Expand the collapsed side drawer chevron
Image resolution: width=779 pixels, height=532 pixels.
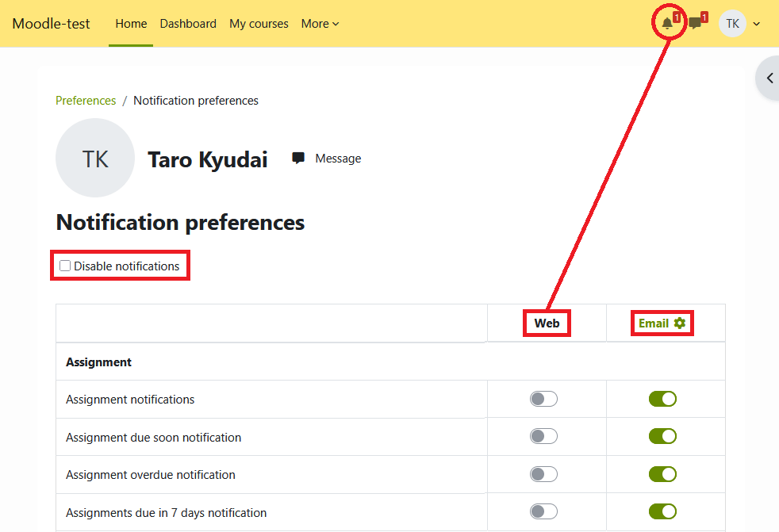click(x=769, y=78)
